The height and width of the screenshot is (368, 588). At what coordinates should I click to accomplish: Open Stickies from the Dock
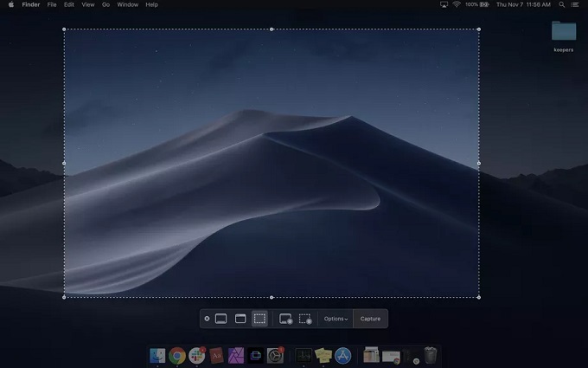point(323,355)
